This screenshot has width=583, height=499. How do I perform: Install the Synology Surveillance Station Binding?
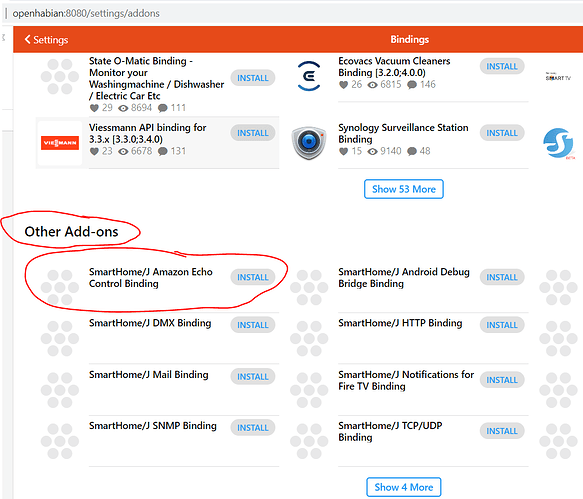(502, 133)
